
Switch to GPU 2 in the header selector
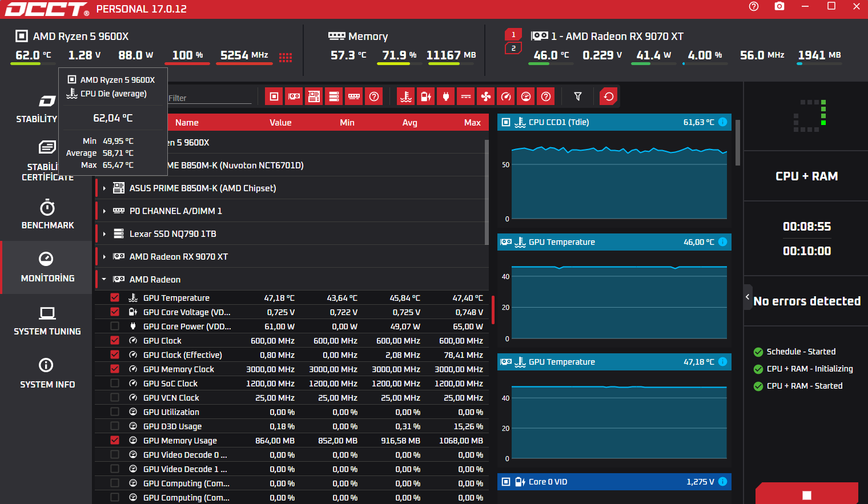pos(513,49)
